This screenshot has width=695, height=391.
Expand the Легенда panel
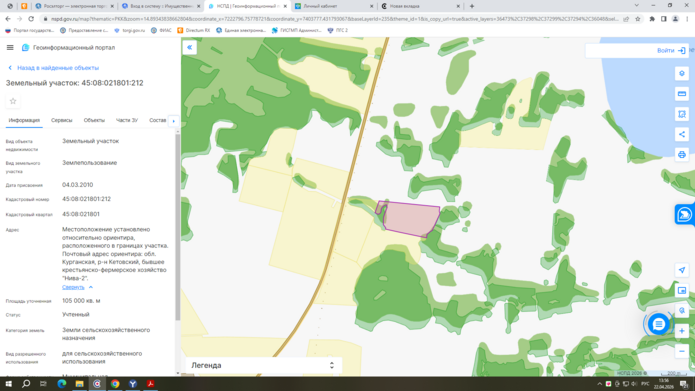pyautogui.click(x=263, y=365)
